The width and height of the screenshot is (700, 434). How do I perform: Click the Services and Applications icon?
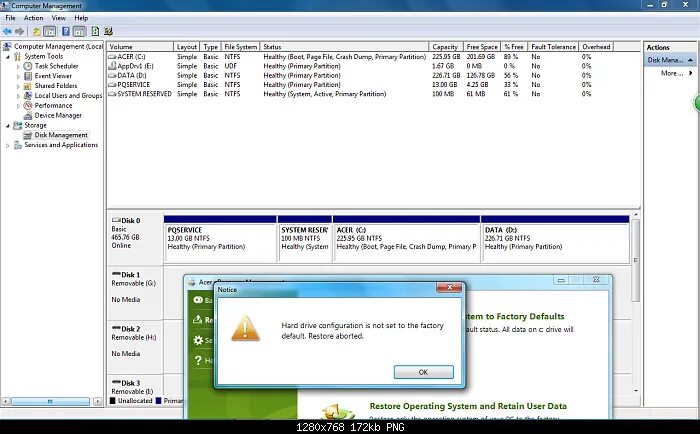[x=17, y=145]
